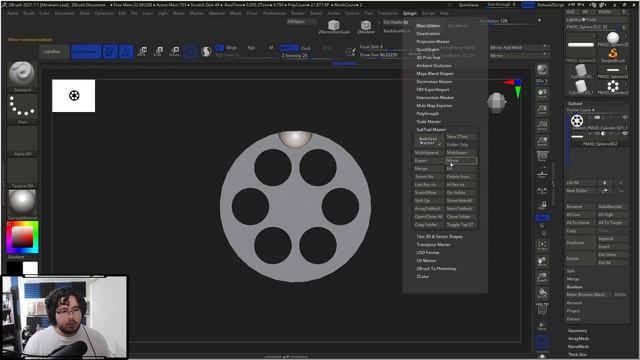Expand the Remesh subsection
Viewport: 640px width, 360px height.
pyautogui.click(x=574, y=303)
